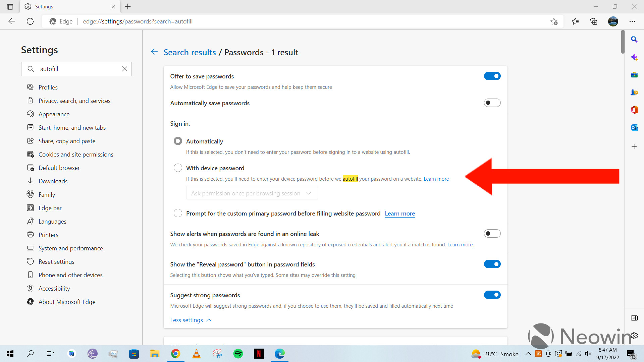Toggle the Show alerts for online leak switch
The height and width of the screenshot is (362, 644).
492,233
